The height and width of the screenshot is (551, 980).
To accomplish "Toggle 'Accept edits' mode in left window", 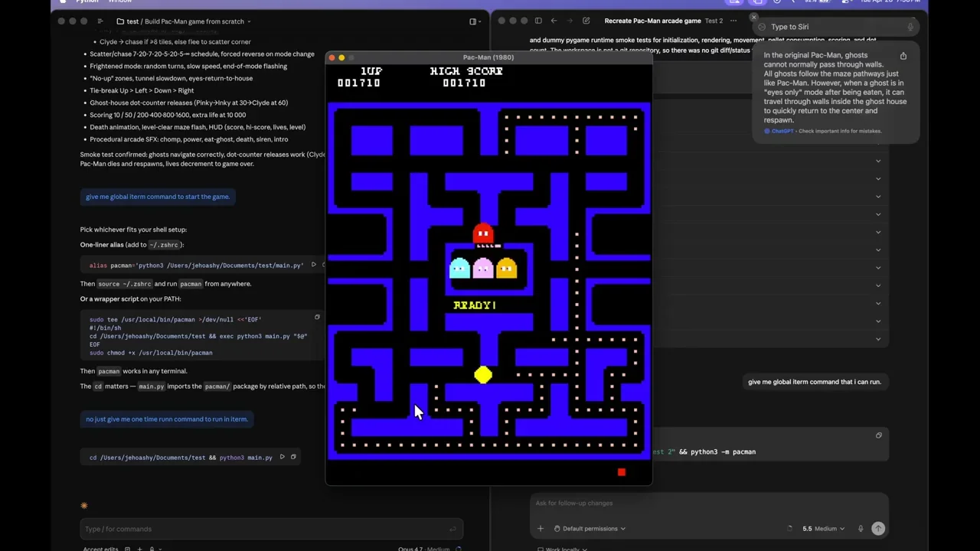I will click(100, 548).
